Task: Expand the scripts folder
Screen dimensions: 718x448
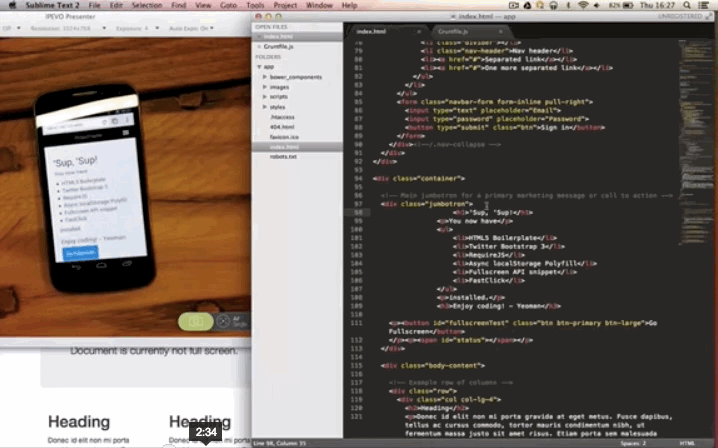Action: [x=265, y=97]
